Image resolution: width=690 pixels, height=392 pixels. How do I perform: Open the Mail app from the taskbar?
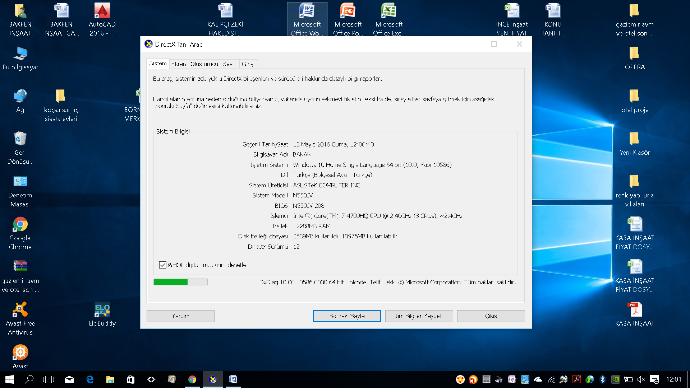(x=70, y=379)
